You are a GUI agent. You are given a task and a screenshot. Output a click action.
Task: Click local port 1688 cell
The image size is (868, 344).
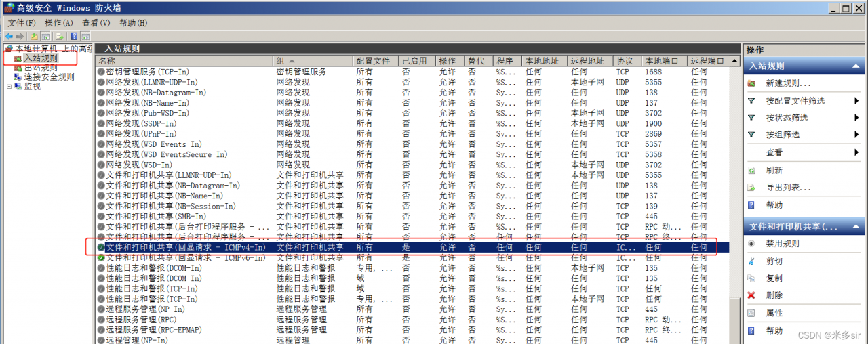pos(654,72)
